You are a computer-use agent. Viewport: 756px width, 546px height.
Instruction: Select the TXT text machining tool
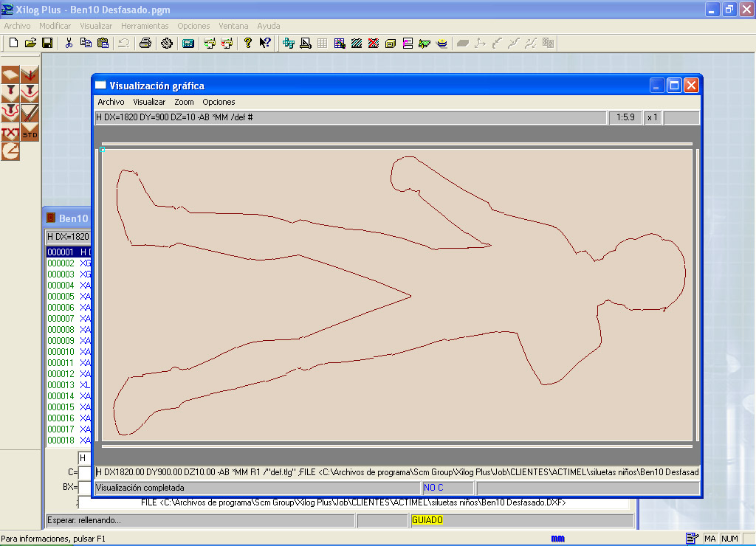10,133
